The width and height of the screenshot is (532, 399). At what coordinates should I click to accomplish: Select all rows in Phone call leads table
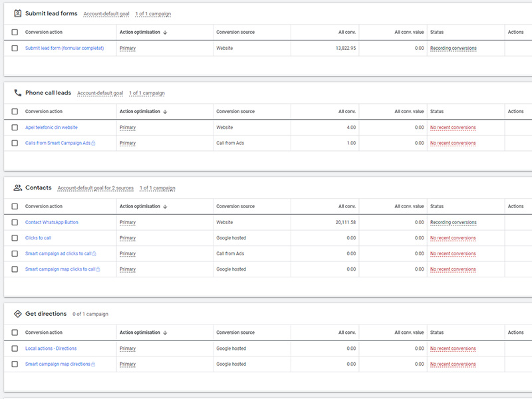pos(15,111)
